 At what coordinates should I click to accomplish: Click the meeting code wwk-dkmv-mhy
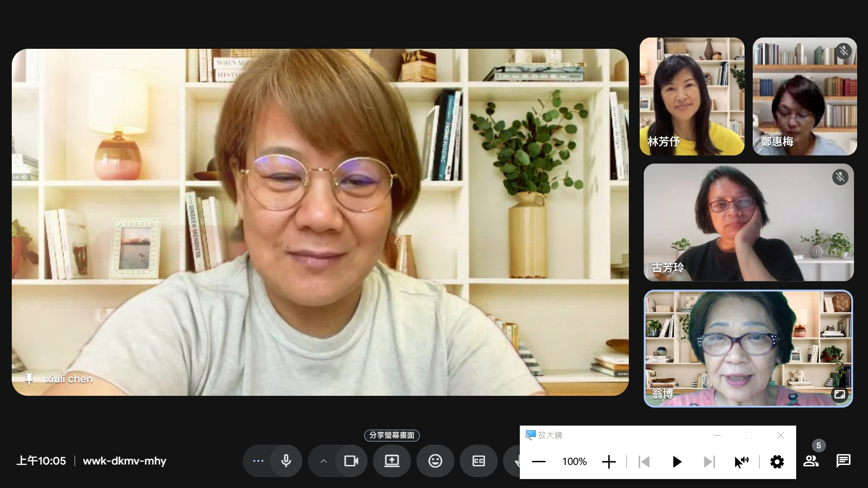pyautogui.click(x=124, y=461)
